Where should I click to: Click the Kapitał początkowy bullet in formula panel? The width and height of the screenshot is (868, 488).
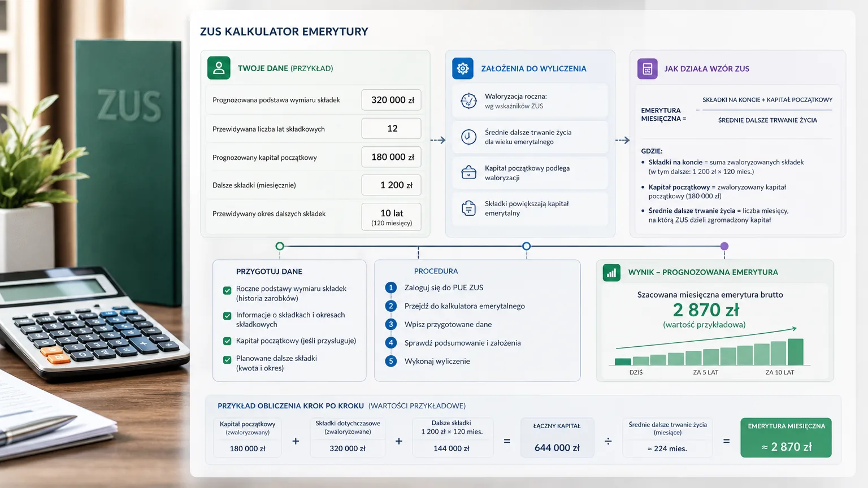(x=717, y=191)
